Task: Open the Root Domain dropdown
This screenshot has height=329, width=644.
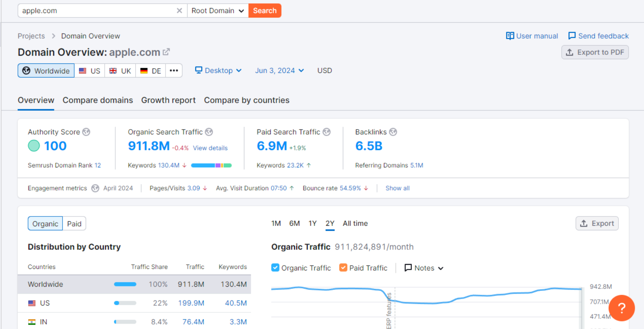Action: pyautogui.click(x=218, y=11)
